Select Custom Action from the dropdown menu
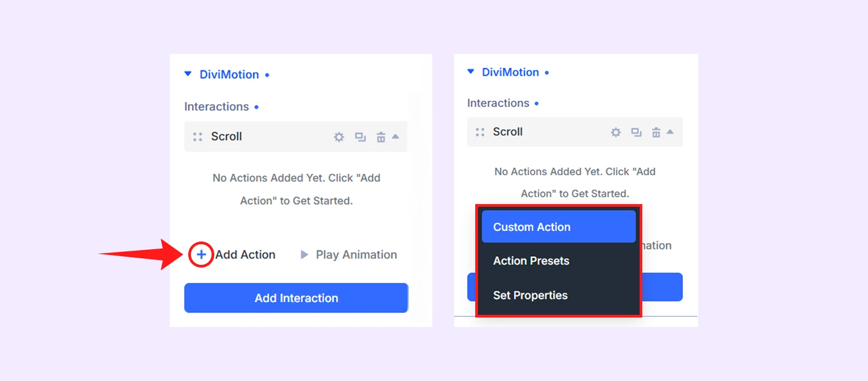 point(559,226)
